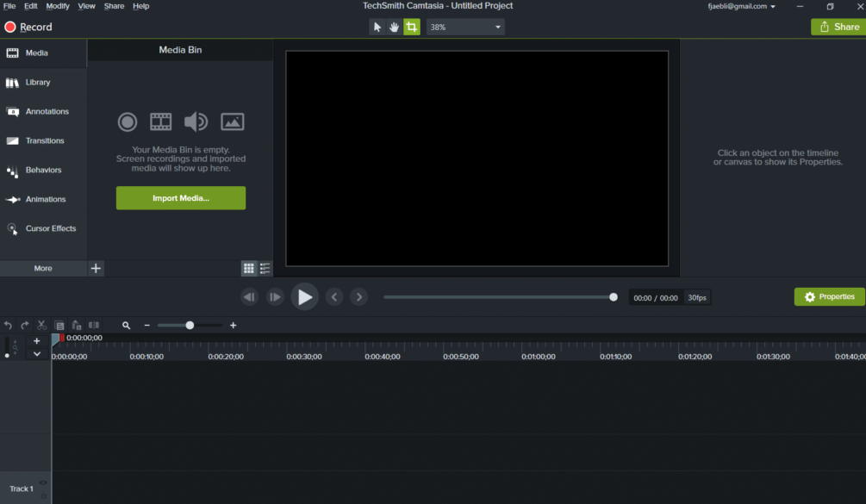Click the speaker audio icon in Media Bin

[x=196, y=122]
